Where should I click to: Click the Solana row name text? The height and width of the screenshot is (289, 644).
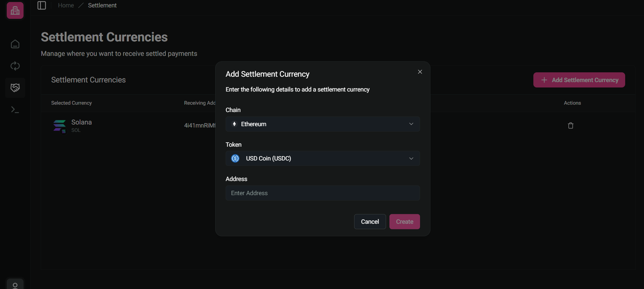pos(81,122)
